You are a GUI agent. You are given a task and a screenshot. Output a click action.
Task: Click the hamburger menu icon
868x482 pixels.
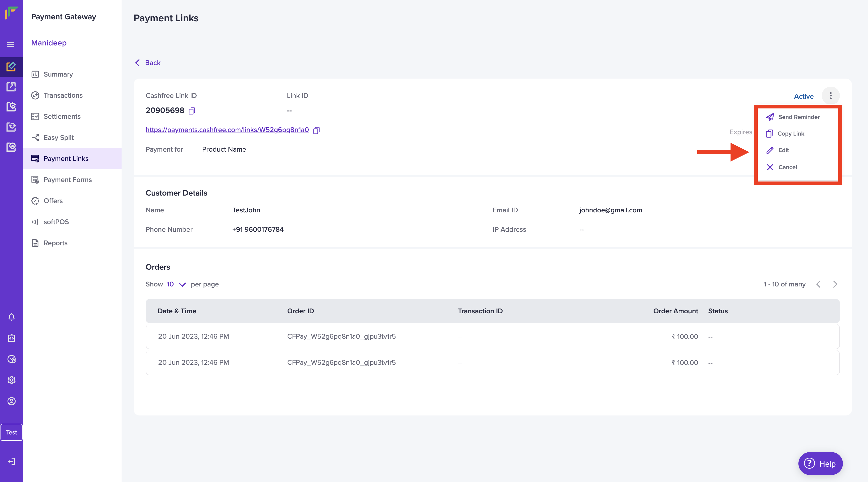tap(11, 44)
